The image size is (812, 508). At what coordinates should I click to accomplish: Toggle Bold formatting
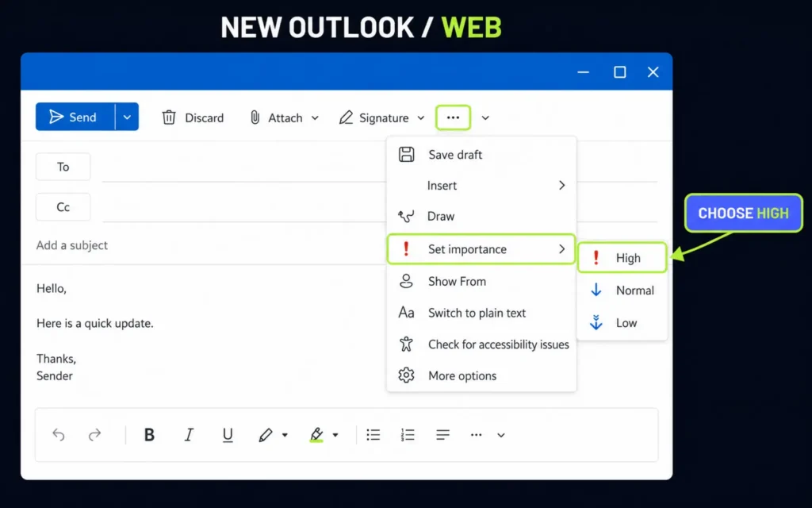click(x=149, y=435)
